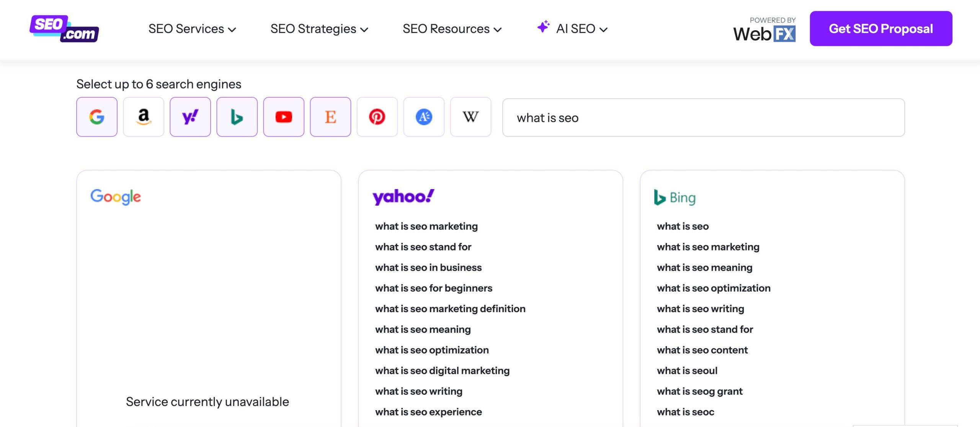Viewport: 980px width, 427px height.
Task: Click 'Service currently unavailable' message
Action: 207,402
